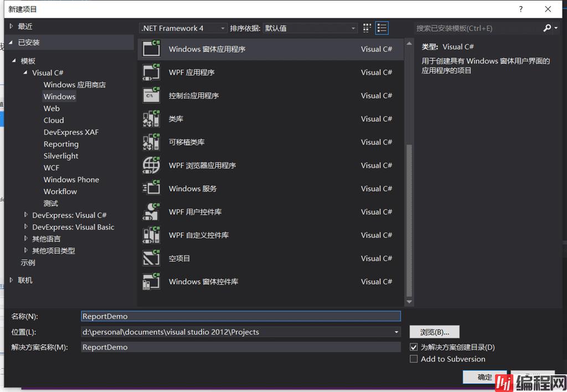Viewport: 567px width, 392px height.
Task: Enable Add to Subversion checkbox
Action: 414,359
